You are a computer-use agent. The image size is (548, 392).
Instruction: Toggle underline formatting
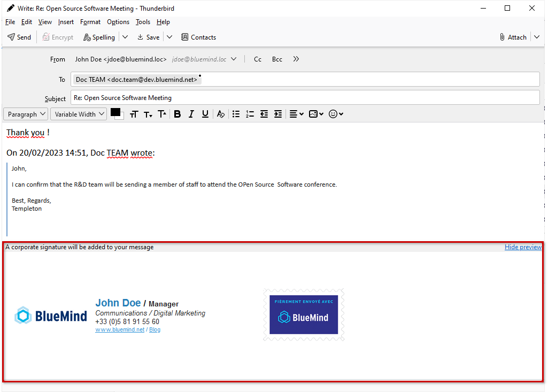coord(205,114)
